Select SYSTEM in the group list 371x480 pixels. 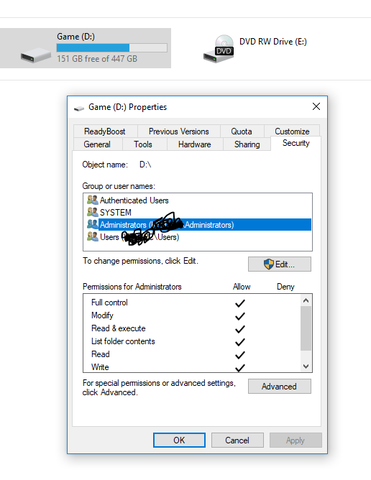click(x=197, y=212)
